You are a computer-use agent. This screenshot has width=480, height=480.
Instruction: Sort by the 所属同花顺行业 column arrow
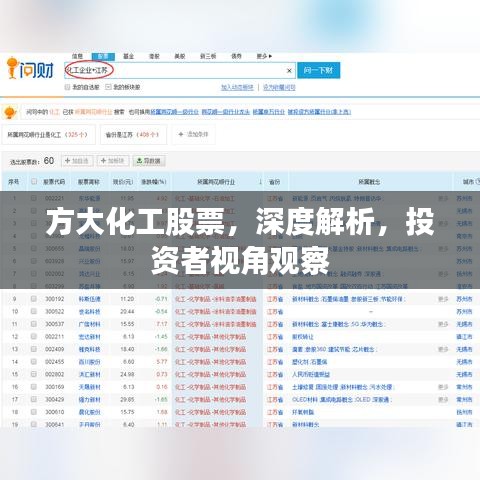tap(260, 182)
